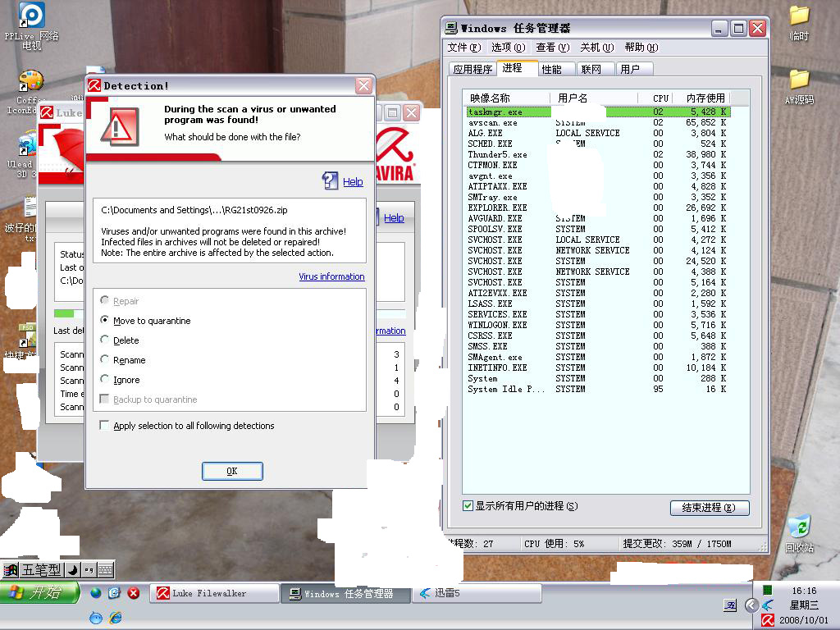Toggle the 显示所有用户的进程 checkbox
Image resolution: width=840 pixels, height=630 pixels.
point(468,506)
